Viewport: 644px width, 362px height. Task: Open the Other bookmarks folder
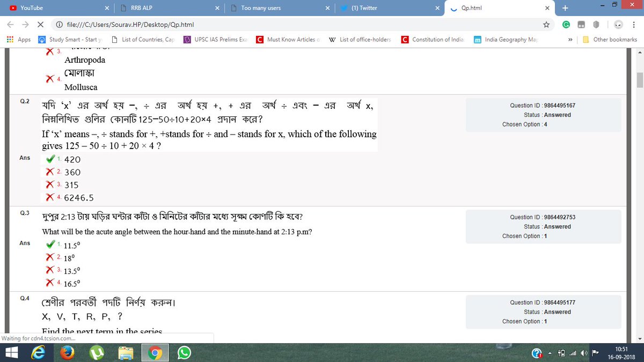(x=610, y=40)
